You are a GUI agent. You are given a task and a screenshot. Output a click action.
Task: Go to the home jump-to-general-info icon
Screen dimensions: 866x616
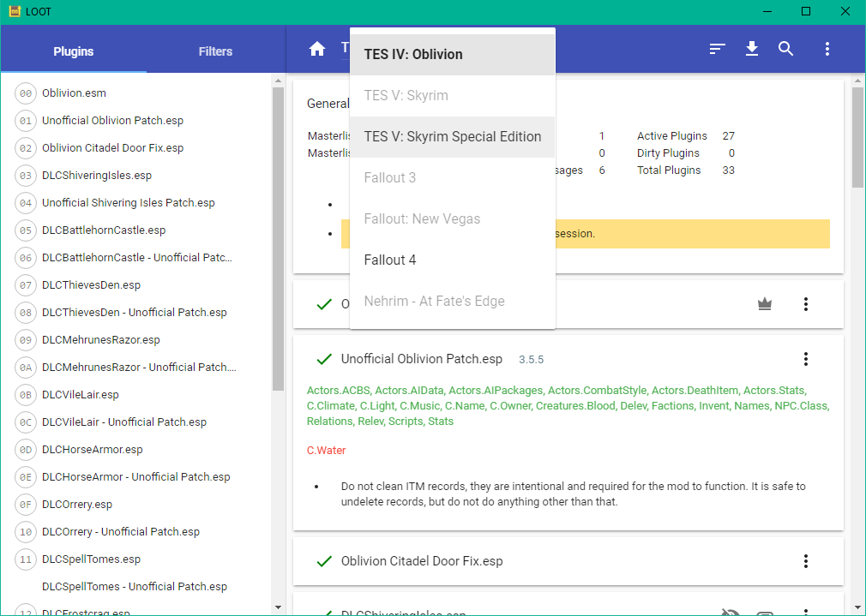[x=317, y=49]
